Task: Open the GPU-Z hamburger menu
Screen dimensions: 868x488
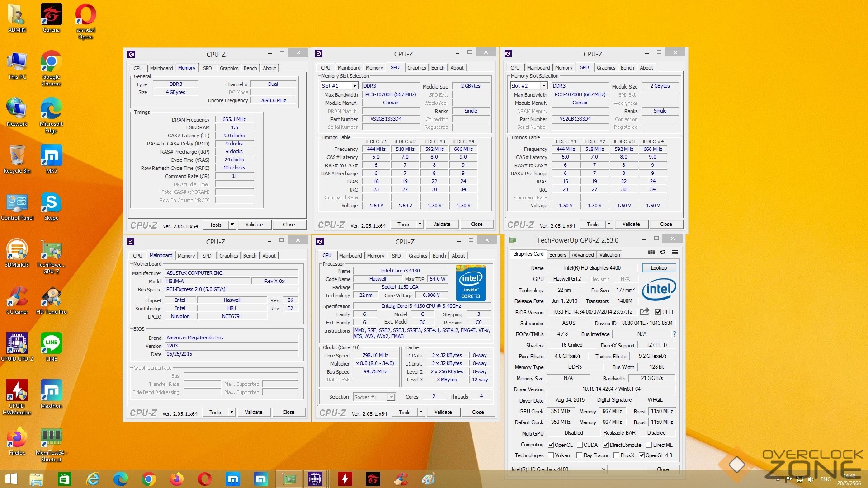Action: pyautogui.click(x=675, y=252)
